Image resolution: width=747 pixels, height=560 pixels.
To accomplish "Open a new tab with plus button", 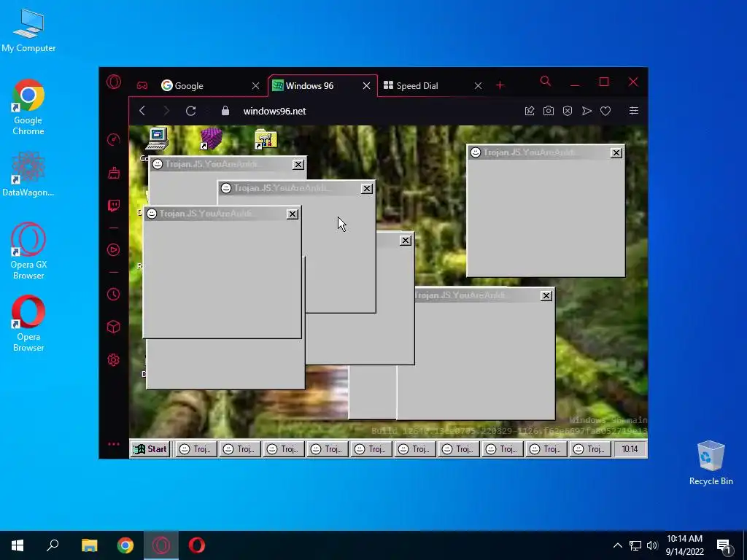I will pyautogui.click(x=500, y=85).
